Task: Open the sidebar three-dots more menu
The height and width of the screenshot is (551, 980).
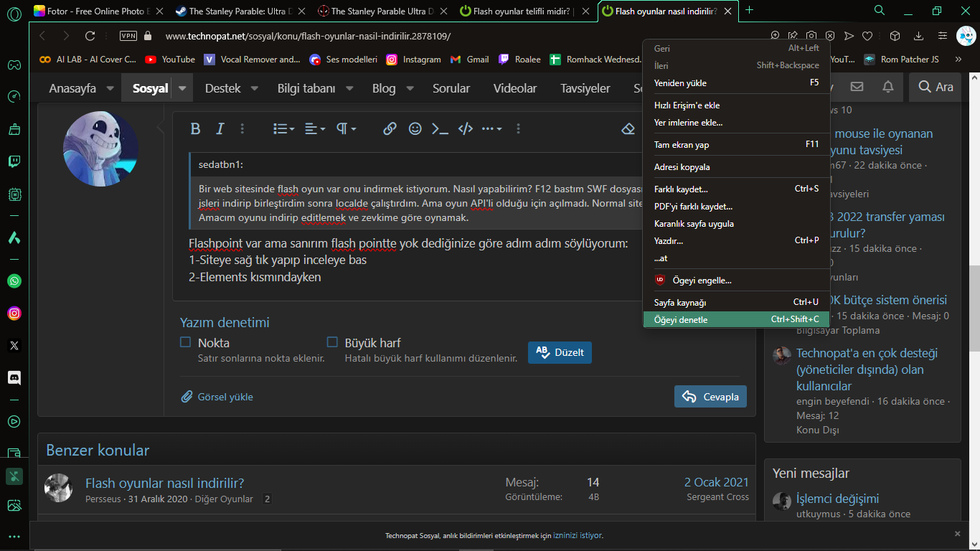Action: [14, 537]
